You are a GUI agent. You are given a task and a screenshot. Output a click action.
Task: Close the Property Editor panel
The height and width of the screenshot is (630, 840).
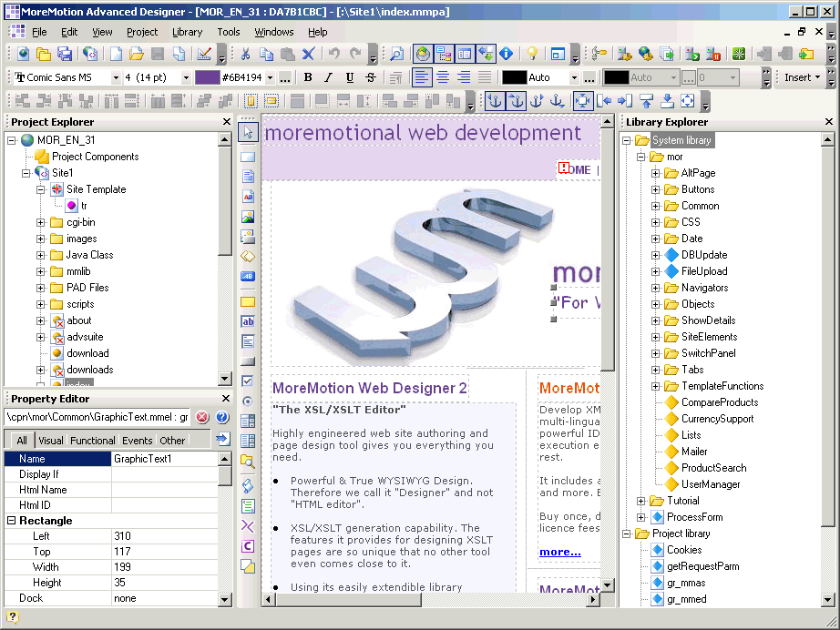pyautogui.click(x=226, y=398)
